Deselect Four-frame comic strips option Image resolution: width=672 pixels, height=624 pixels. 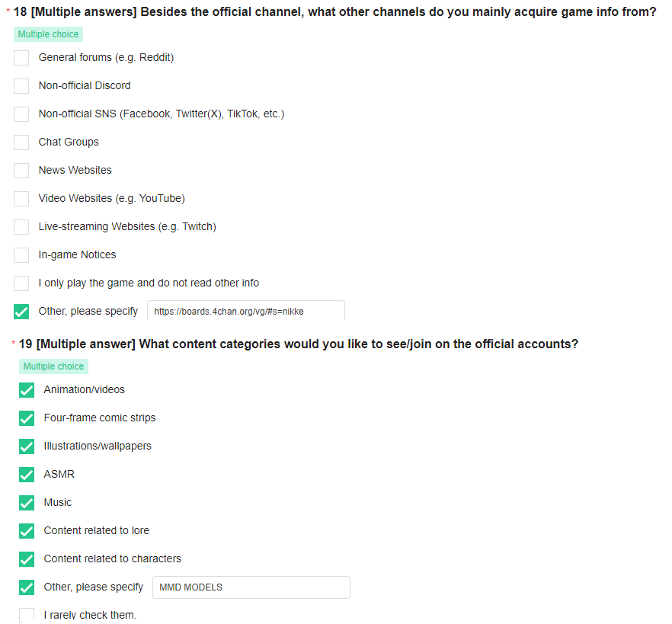point(27,418)
